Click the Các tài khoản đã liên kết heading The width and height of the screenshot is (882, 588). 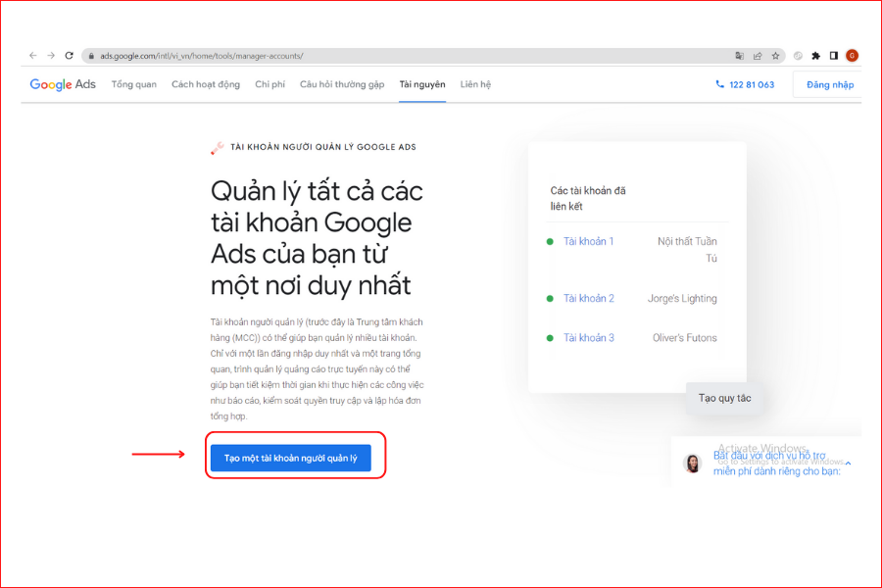tap(588, 199)
